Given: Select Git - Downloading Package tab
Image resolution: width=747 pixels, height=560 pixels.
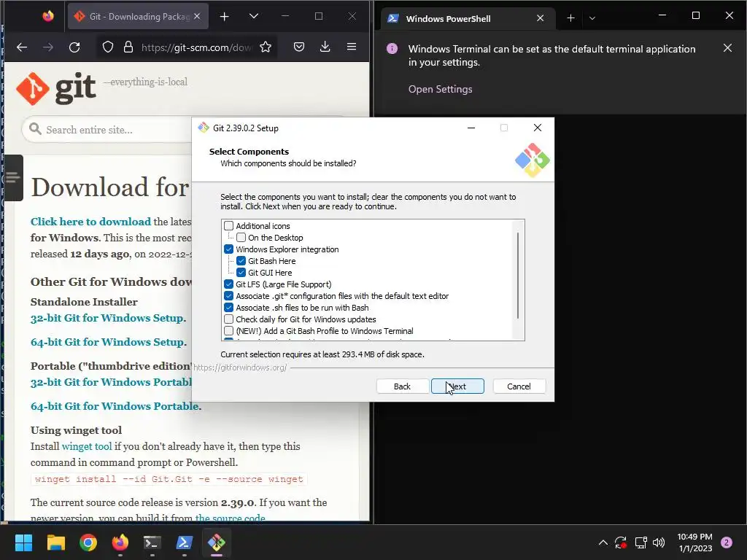Looking at the screenshot, I should [x=138, y=17].
